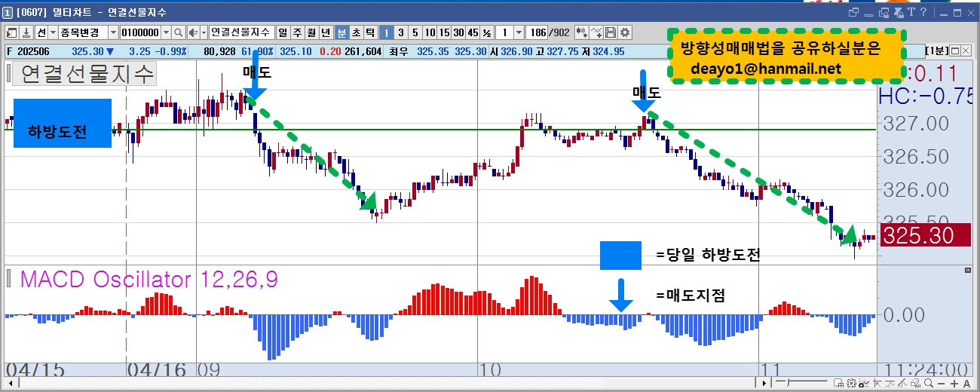Click the link-lock icon in title bar
Image resolution: width=980 pixels, height=392 pixels.
pos(899,12)
